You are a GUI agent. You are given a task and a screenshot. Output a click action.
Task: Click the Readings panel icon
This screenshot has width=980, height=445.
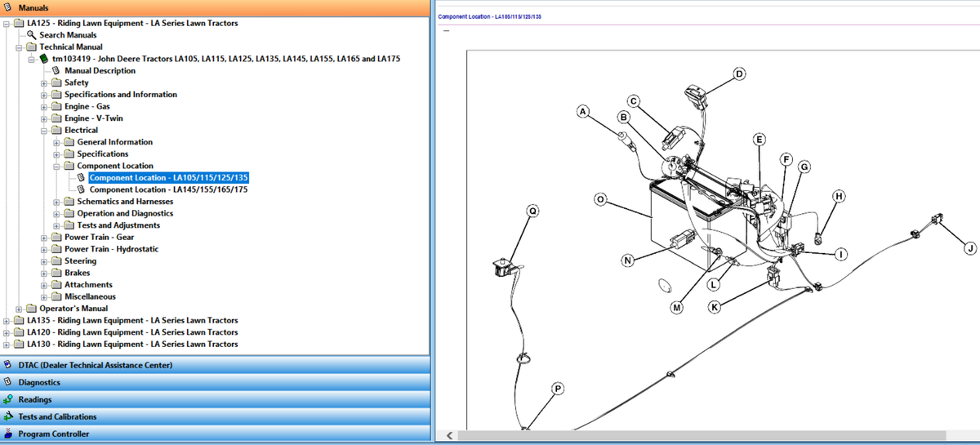(x=8, y=399)
